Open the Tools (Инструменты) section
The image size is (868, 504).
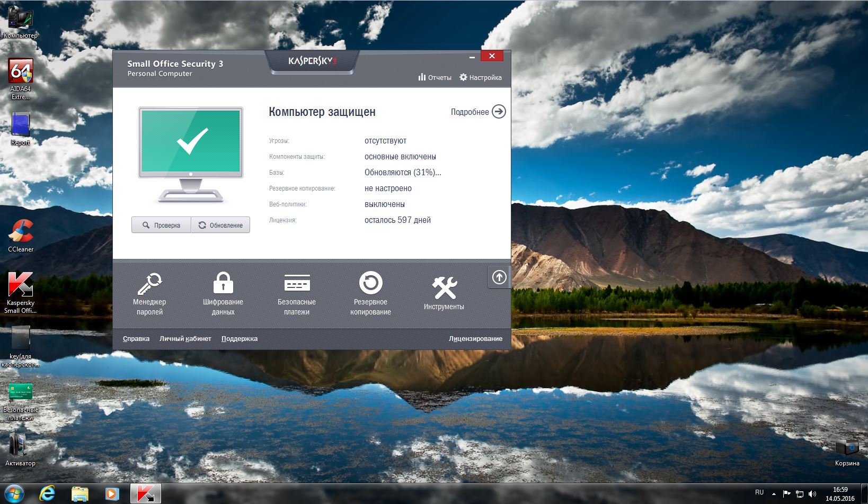pyautogui.click(x=444, y=293)
